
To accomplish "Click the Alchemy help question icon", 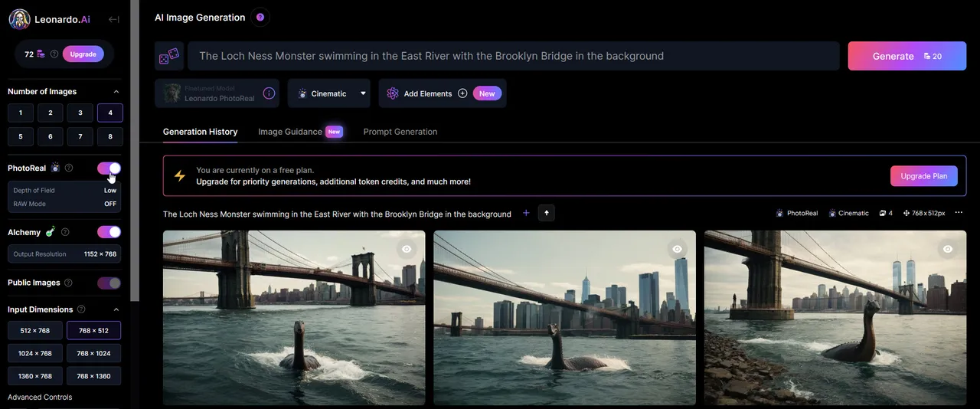I will click(x=65, y=232).
